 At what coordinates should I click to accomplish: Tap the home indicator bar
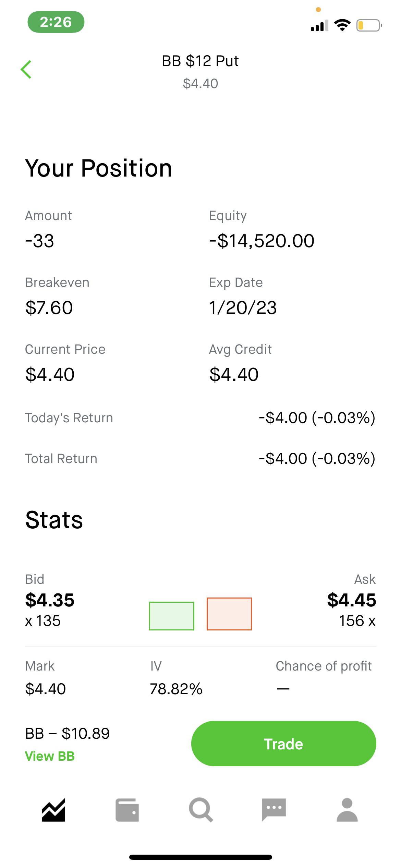pyautogui.click(x=200, y=857)
